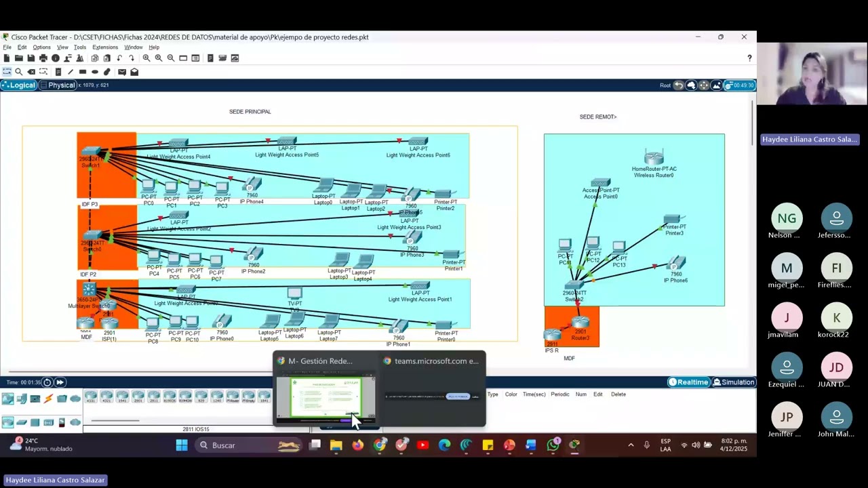The width and height of the screenshot is (868, 488).
Task: Click the Open file toolbar icon
Action: point(19,58)
